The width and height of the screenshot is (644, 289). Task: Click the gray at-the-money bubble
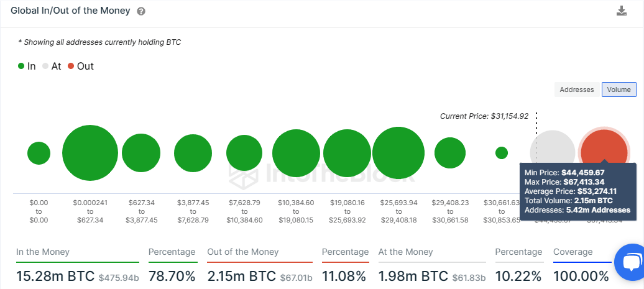[553, 153]
